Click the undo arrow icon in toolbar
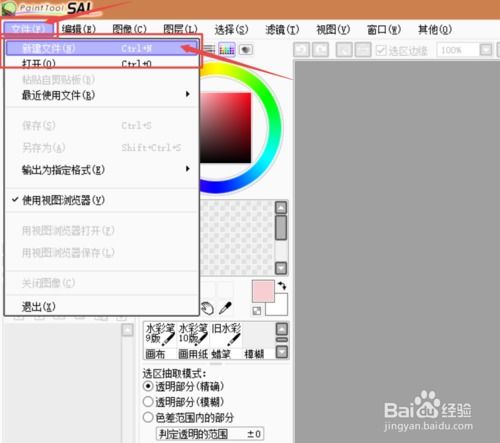 [x=302, y=50]
